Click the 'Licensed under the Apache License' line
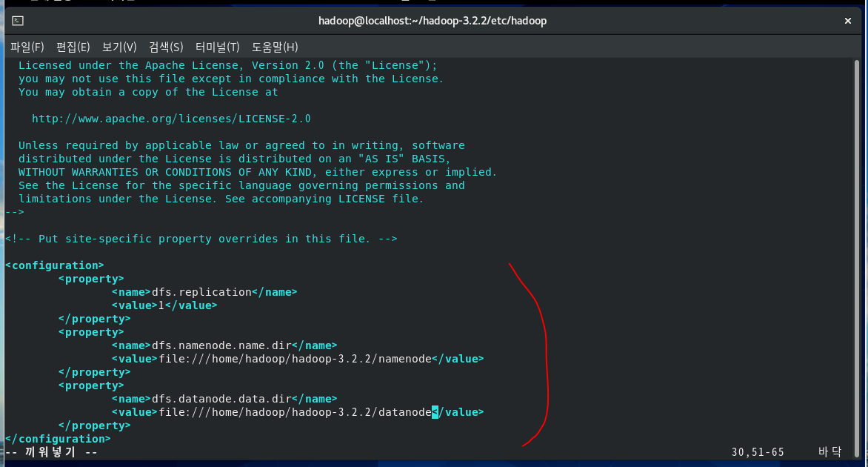868x467 pixels. pyautogui.click(x=228, y=65)
